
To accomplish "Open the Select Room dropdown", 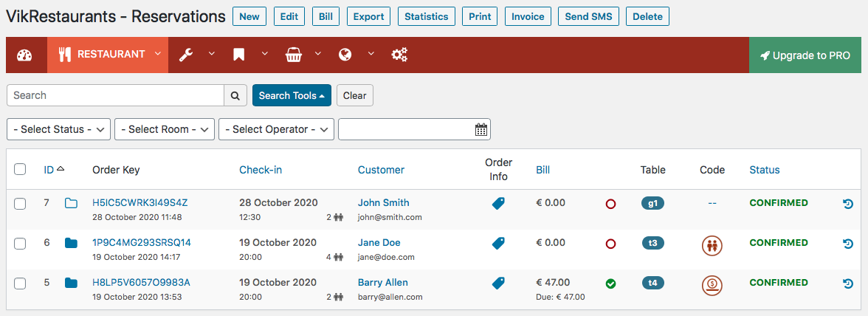I will [x=165, y=129].
